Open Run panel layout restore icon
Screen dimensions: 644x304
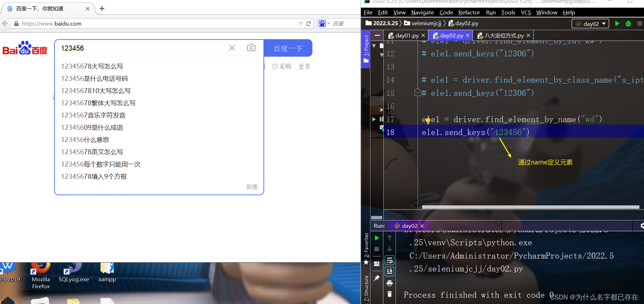click(x=377, y=264)
